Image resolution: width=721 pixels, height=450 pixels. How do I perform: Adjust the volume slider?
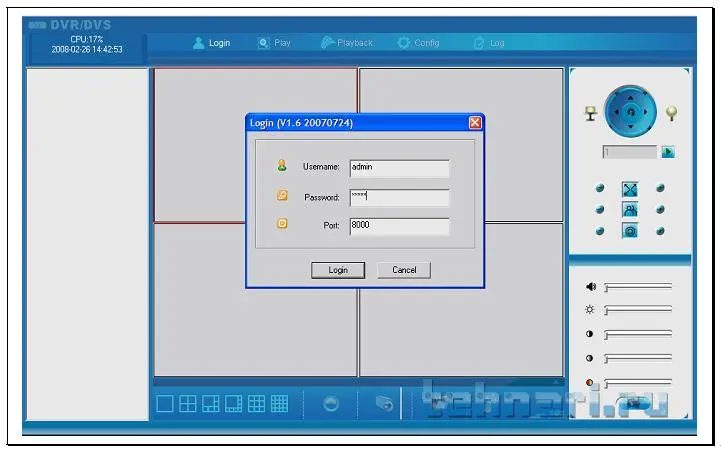coord(638,287)
